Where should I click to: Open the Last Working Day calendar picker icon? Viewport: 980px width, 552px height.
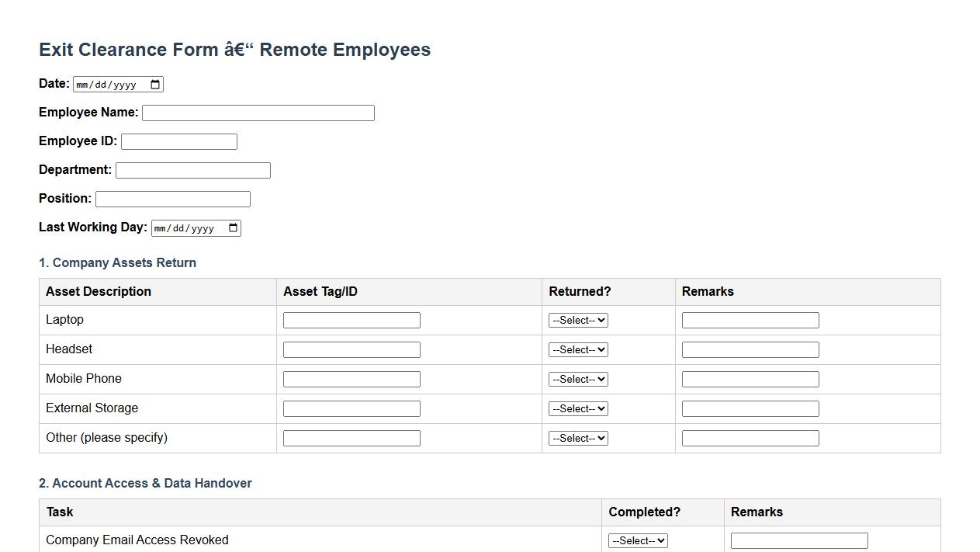coord(232,227)
